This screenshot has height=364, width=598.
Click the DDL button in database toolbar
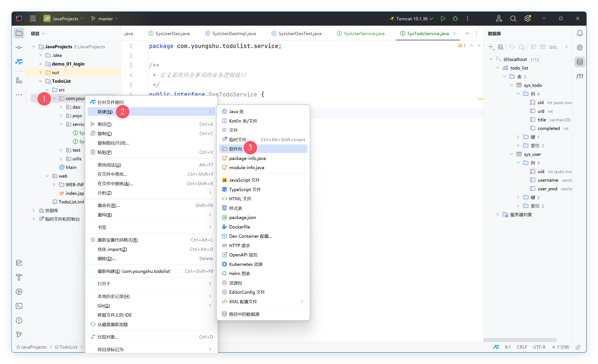(x=553, y=47)
